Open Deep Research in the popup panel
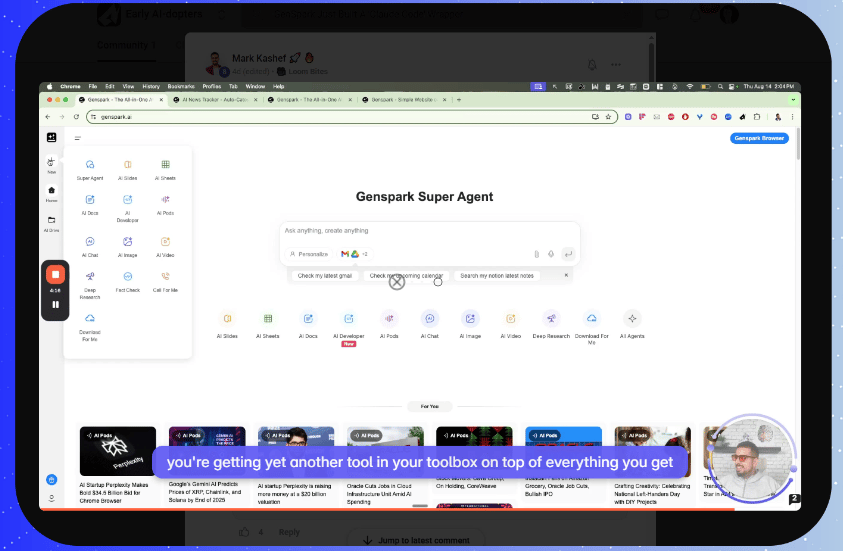Image resolution: width=843 pixels, height=551 pixels. point(90,284)
